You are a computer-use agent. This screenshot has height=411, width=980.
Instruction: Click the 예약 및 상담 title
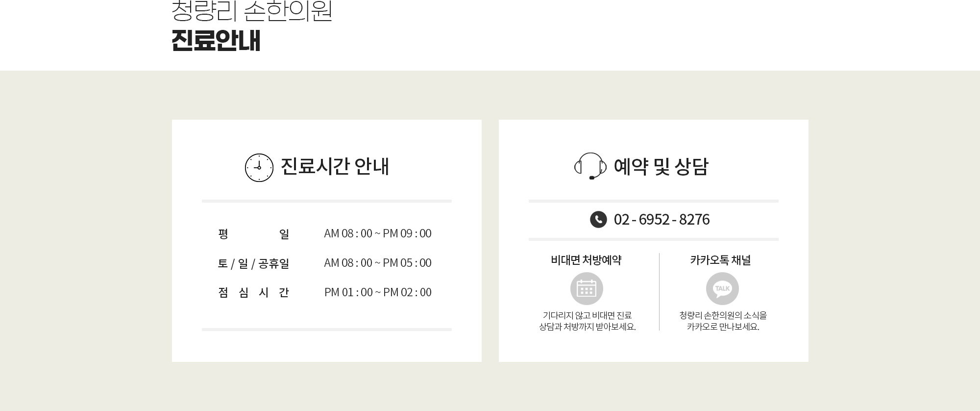(x=661, y=166)
